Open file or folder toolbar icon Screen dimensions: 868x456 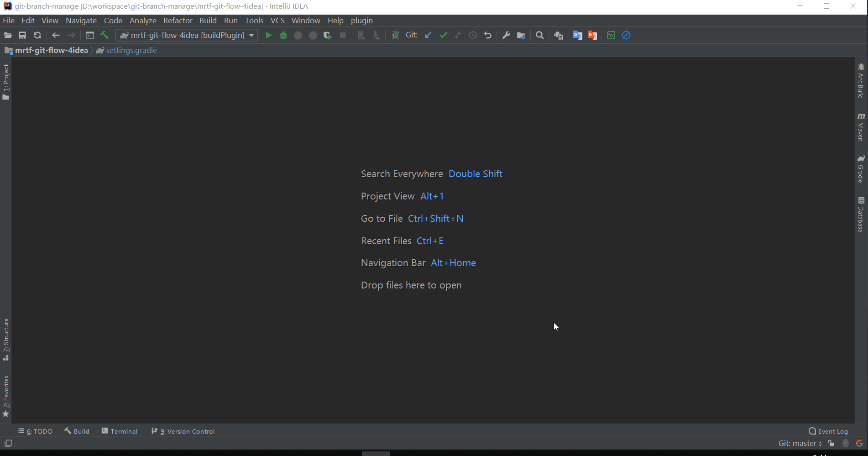[x=8, y=35]
